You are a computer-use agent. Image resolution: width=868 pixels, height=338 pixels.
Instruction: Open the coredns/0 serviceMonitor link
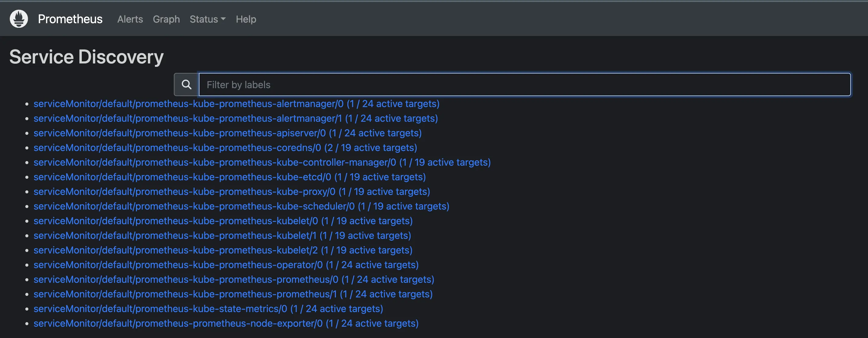(225, 148)
